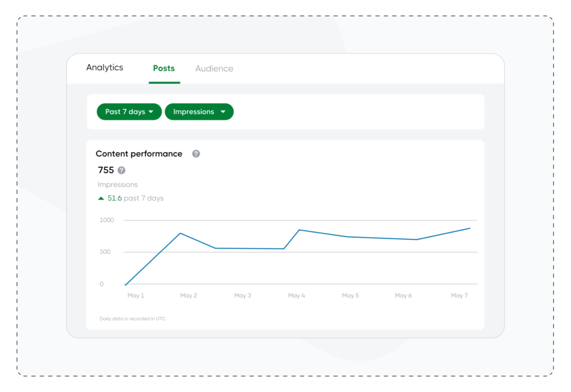Click help icon next to 755

tap(122, 170)
